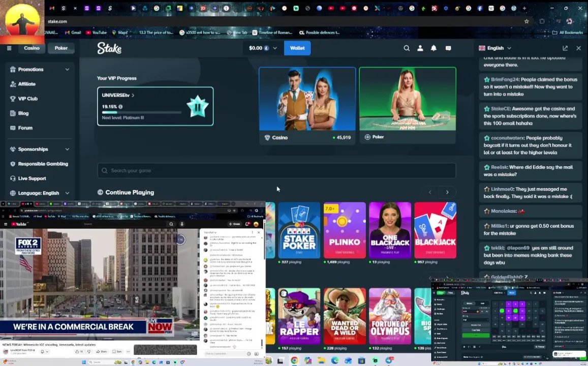Open the Gmail bookmark
588x366 pixels.
point(73,33)
